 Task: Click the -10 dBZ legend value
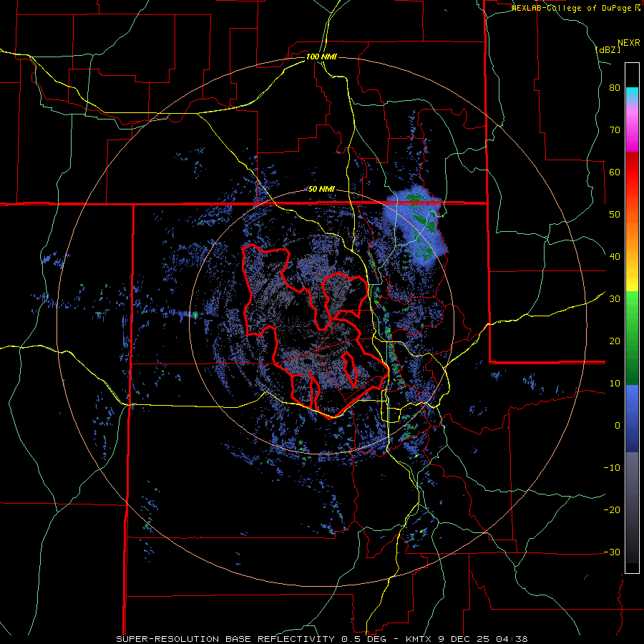pyautogui.click(x=612, y=468)
